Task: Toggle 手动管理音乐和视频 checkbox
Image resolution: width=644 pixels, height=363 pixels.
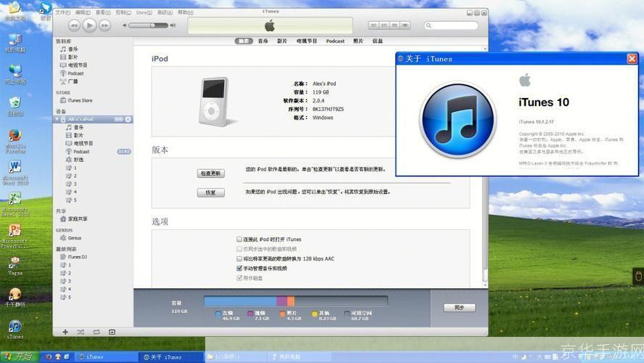Action: pos(239,268)
